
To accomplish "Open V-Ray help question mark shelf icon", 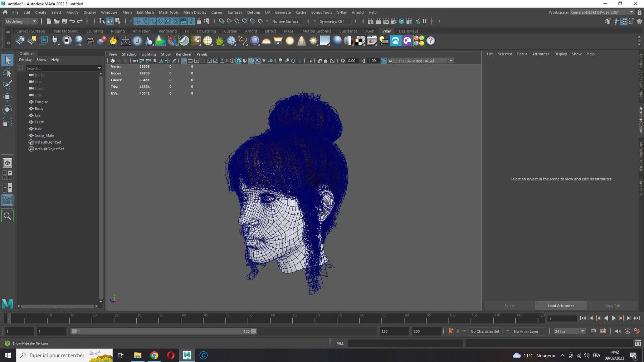I will [431, 41].
